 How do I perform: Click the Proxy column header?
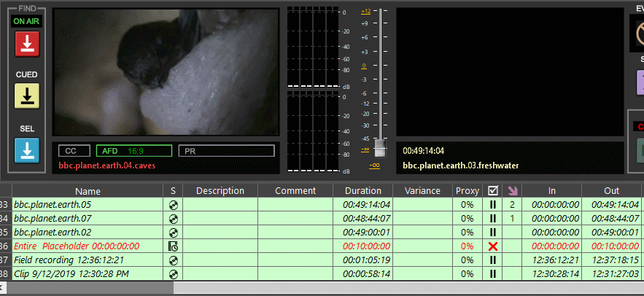(x=468, y=190)
